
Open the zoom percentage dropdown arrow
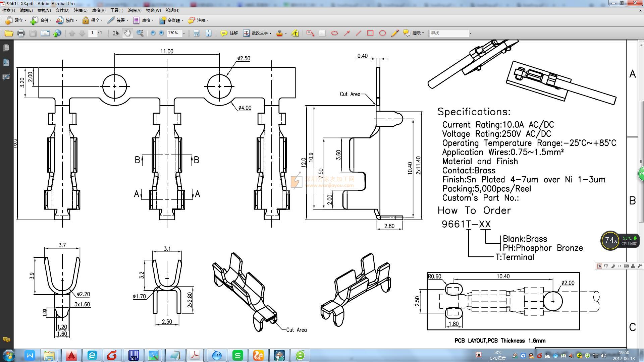(x=184, y=33)
